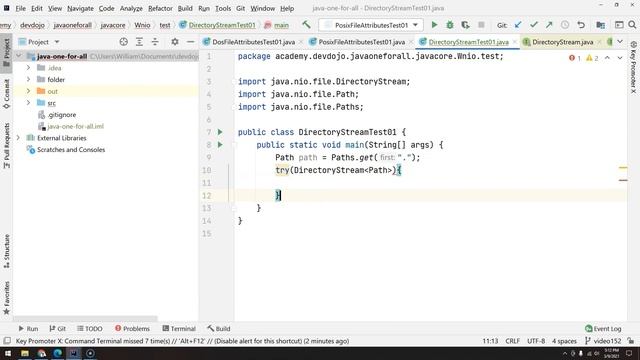Open the Analyze menu
Viewport: 640px width, 360px height.
[x=131, y=8]
